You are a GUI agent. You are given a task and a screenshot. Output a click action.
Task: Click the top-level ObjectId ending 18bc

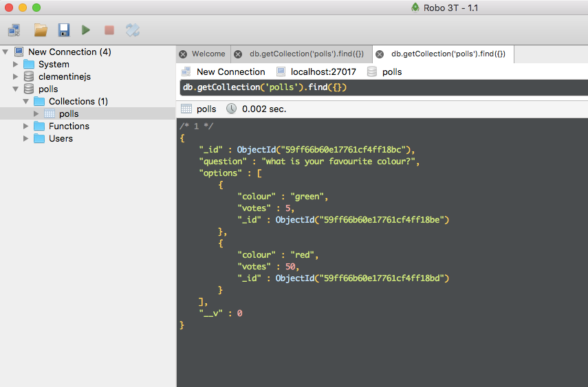click(x=324, y=150)
